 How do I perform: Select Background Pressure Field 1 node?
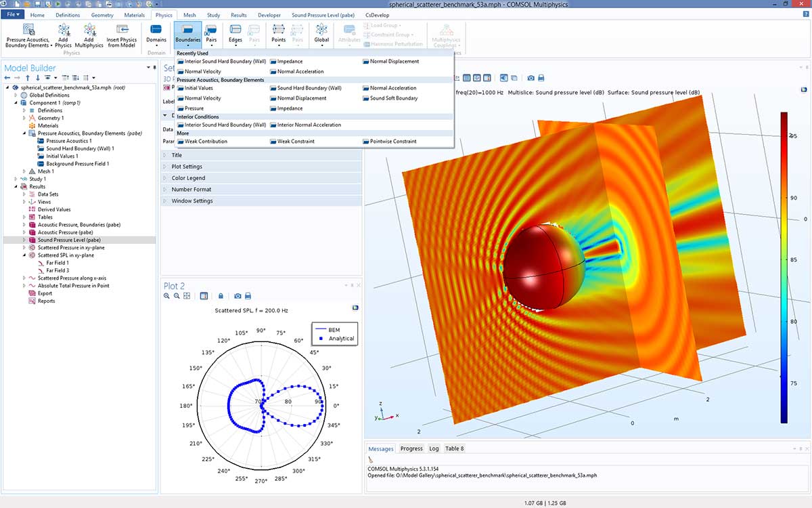pyautogui.click(x=77, y=164)
